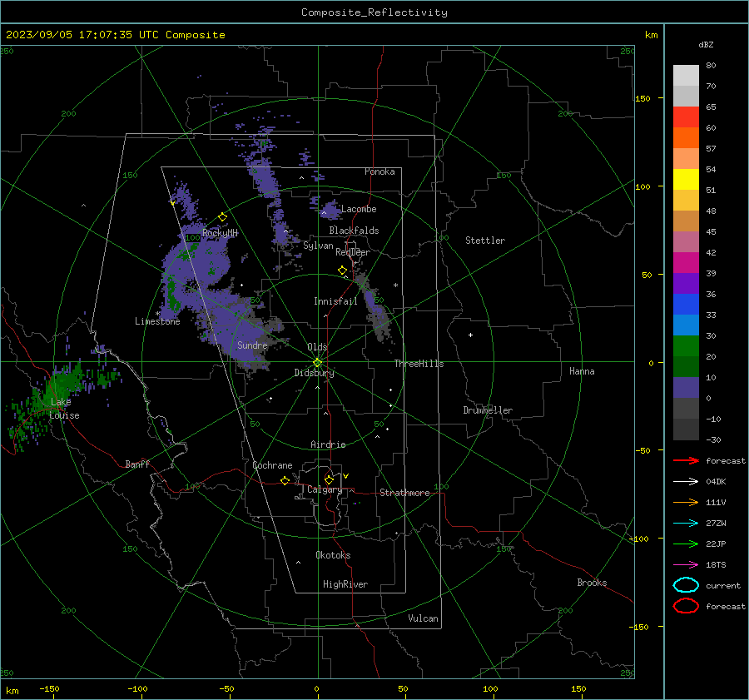The width and height of the screenshot is (749, 700).
Task: Click the Vulcan city label
Action: (x=424, y=618)
